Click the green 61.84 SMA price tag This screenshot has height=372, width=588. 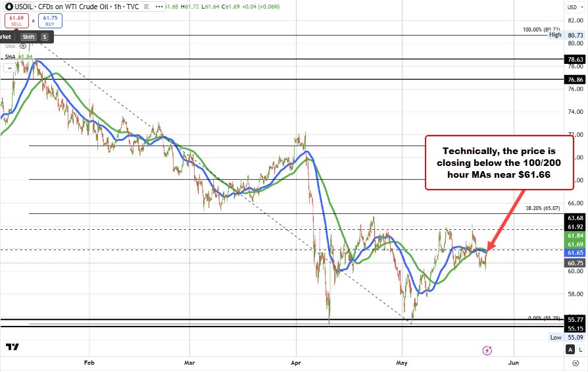pos(575,235)
